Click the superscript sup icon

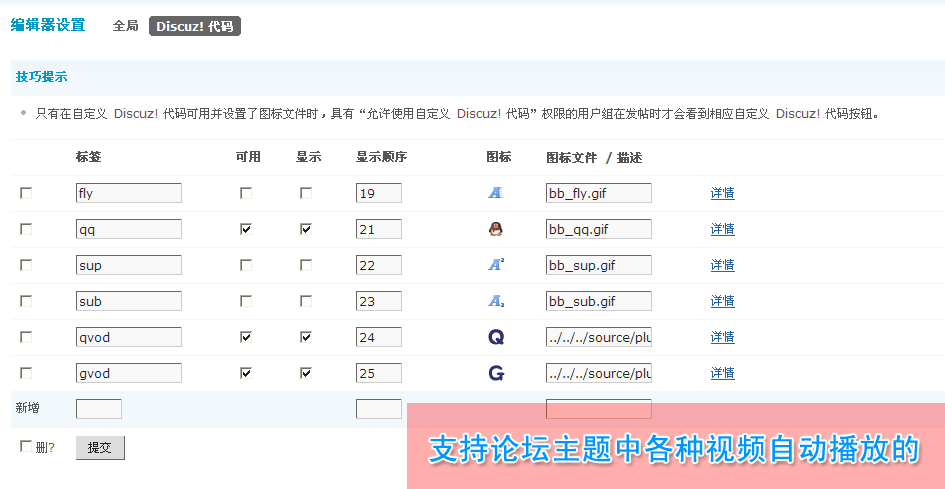(496, 265)
